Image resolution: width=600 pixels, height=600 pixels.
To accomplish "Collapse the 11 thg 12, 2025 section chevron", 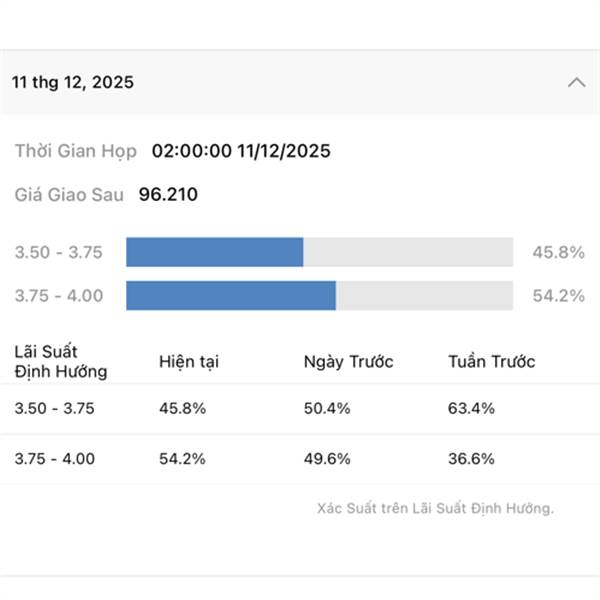I will pyautogui.click(x=576, y=83).
